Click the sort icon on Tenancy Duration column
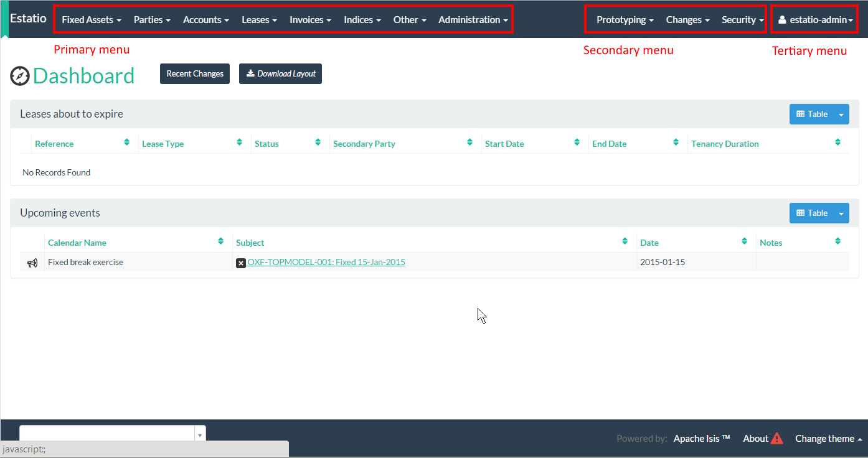 pyautogui.click(x=837, y=143)
